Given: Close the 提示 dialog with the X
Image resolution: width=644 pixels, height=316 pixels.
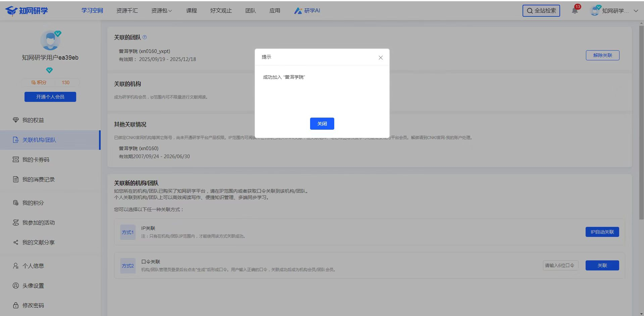Looking at the screenshot, I should (x=381, y=58).
